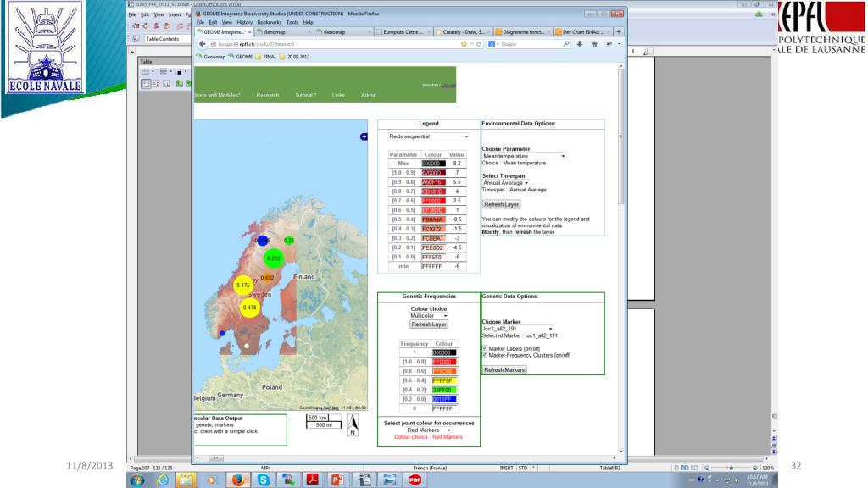Click Refresh Layer under Select Timespan
Screen dimensions: 868x488
501,204
